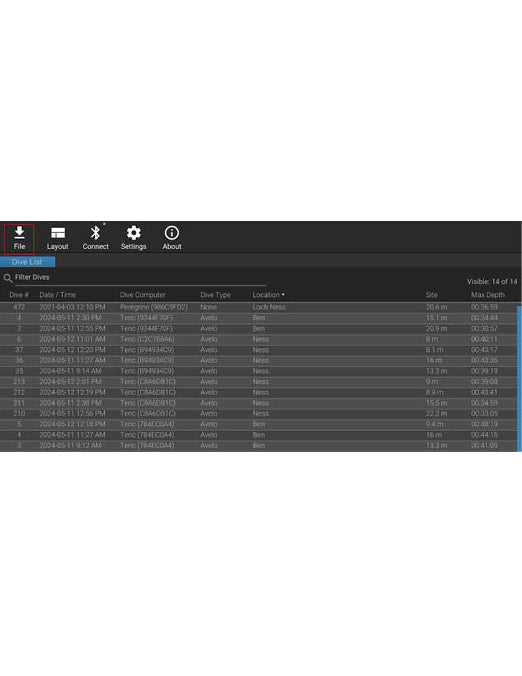522x676 pixels.
Task: Sort by the Dive # column header
Action: coord(19,295)
